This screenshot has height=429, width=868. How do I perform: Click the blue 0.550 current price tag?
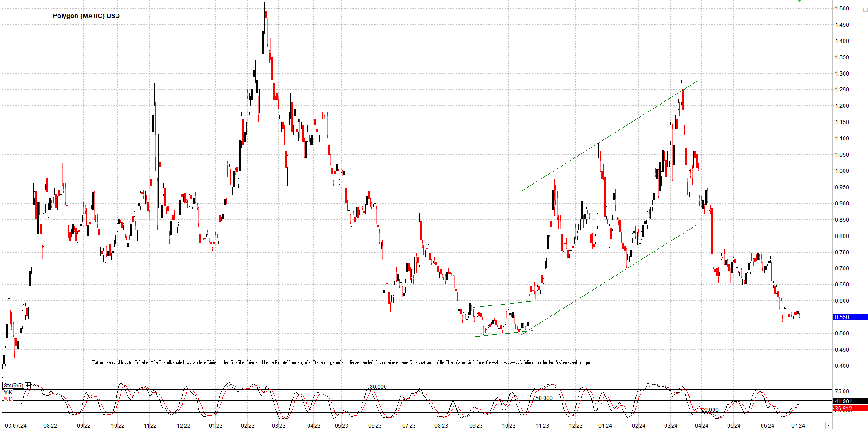(x=850, y=317)
